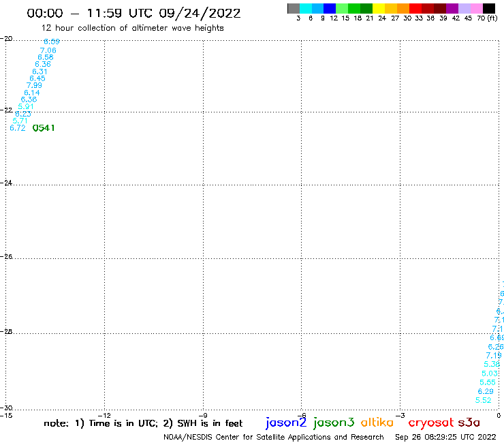Click the -26 latitude axis label
This screenshot has width=504, height=443.
[6, 256]
